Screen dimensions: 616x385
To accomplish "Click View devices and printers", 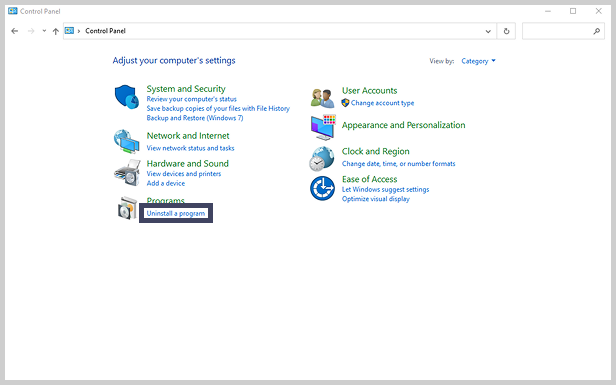I will 184,174.
